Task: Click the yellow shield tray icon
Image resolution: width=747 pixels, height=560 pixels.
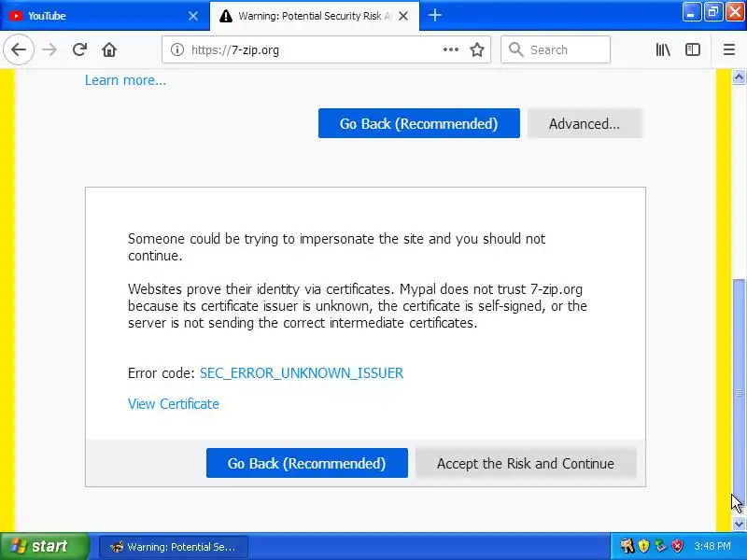Action: coord(643,546)
